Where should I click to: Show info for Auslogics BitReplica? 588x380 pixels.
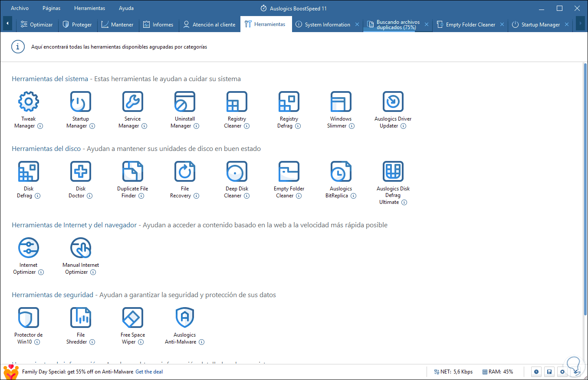pos(353,196)
